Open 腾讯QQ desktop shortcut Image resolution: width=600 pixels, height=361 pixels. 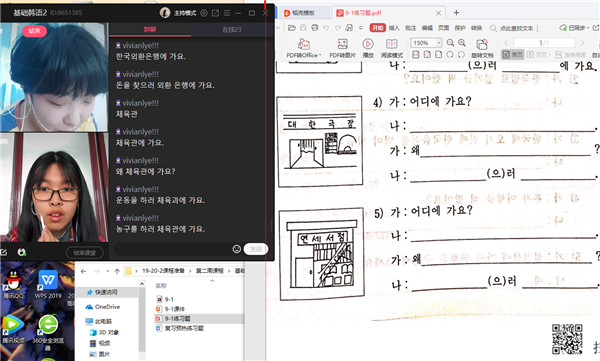(x=13, y=284)
